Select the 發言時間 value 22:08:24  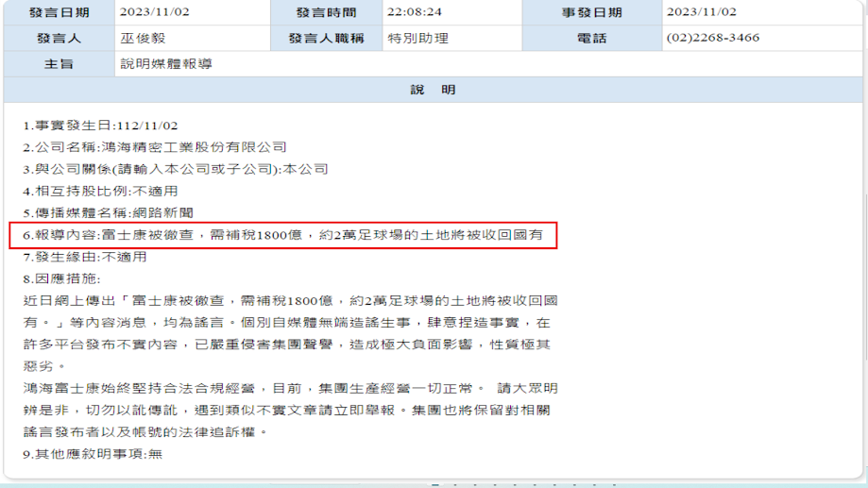click(x=414, y=12)
